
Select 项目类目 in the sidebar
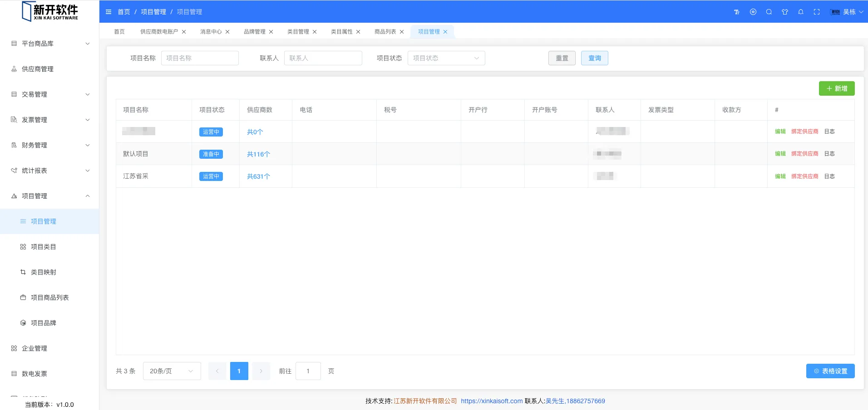click(44, 247)
